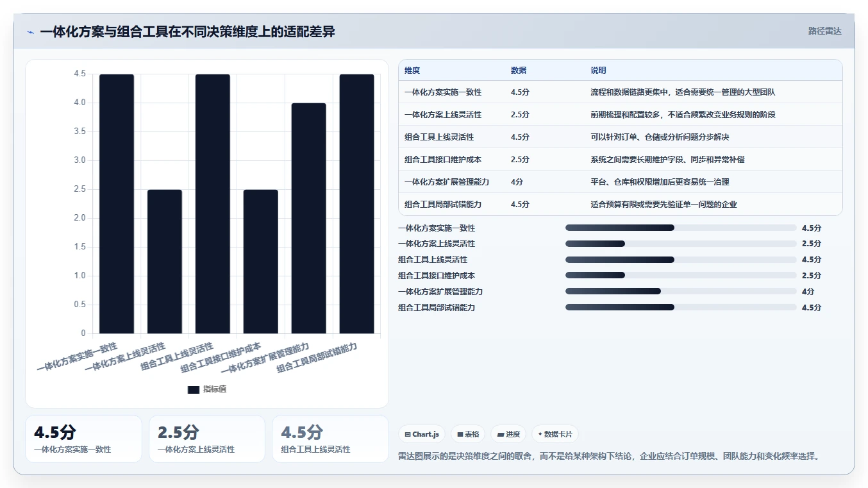Click the chart bar for 组合工具局部试错能力
868x488 pixels.
(x=357, y=204)
